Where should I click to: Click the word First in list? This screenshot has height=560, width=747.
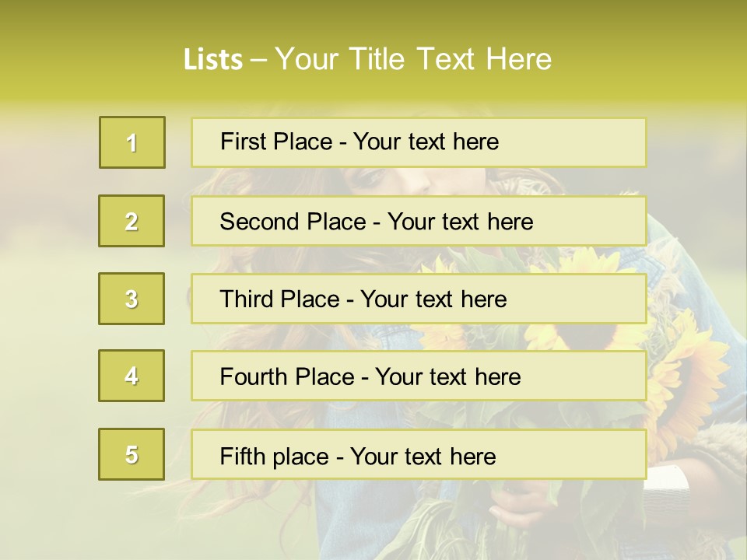240,142
